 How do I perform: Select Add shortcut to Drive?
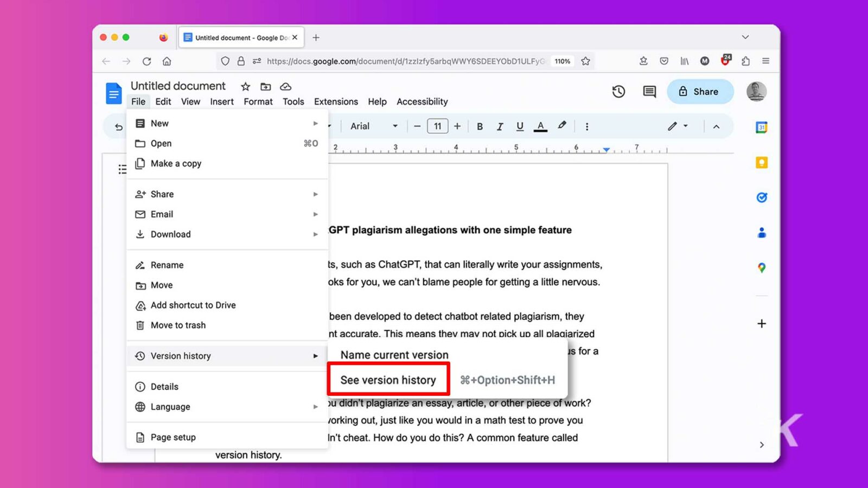pos(227,305)
